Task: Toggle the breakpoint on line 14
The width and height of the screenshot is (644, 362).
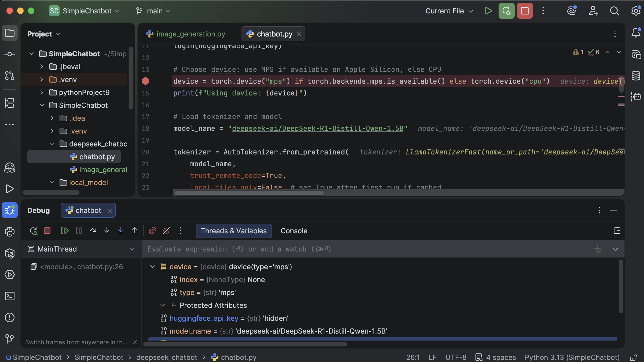Action: [x=145, y=81]
